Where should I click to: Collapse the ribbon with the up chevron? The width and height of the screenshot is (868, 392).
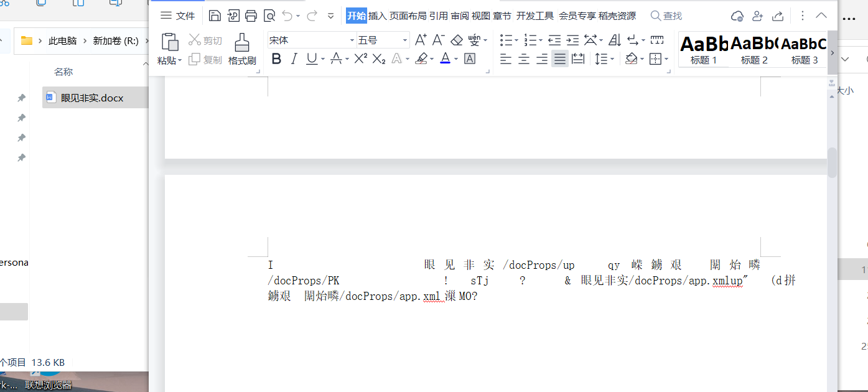(x=821, y=16)
